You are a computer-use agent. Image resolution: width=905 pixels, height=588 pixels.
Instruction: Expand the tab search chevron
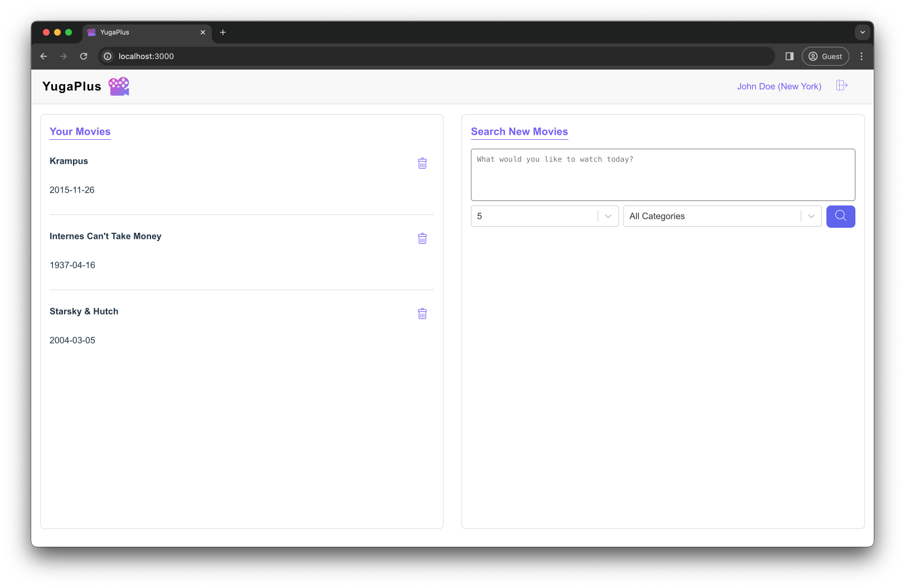point(862,32)
